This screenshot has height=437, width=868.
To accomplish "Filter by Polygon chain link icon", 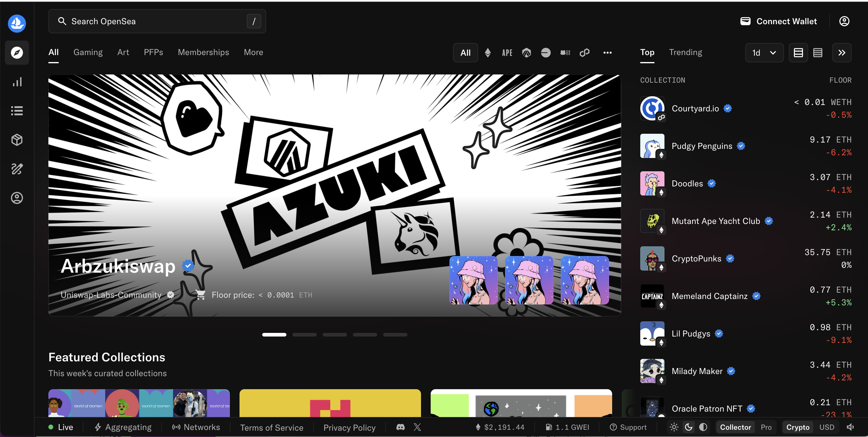I will point(585,53).
